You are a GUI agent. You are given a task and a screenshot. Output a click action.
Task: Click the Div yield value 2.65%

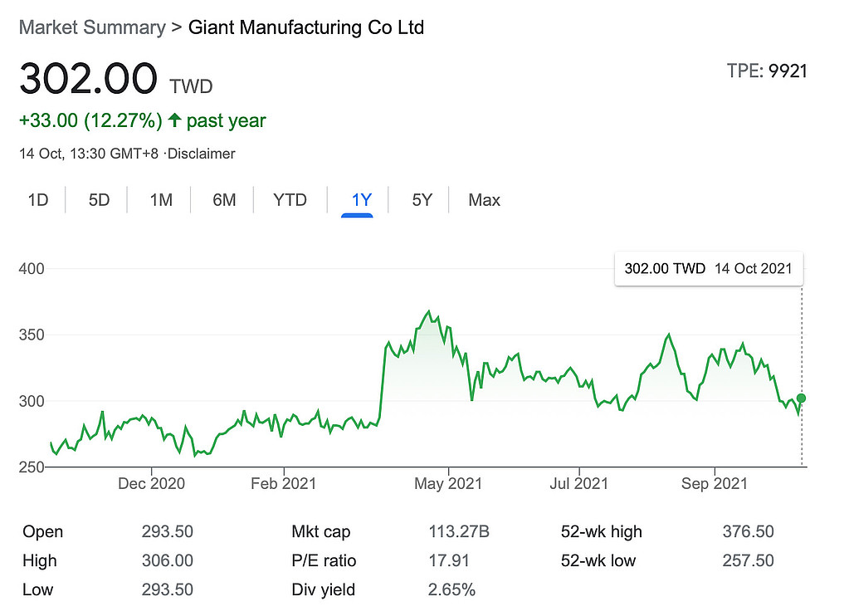click(x=453, y=590)
